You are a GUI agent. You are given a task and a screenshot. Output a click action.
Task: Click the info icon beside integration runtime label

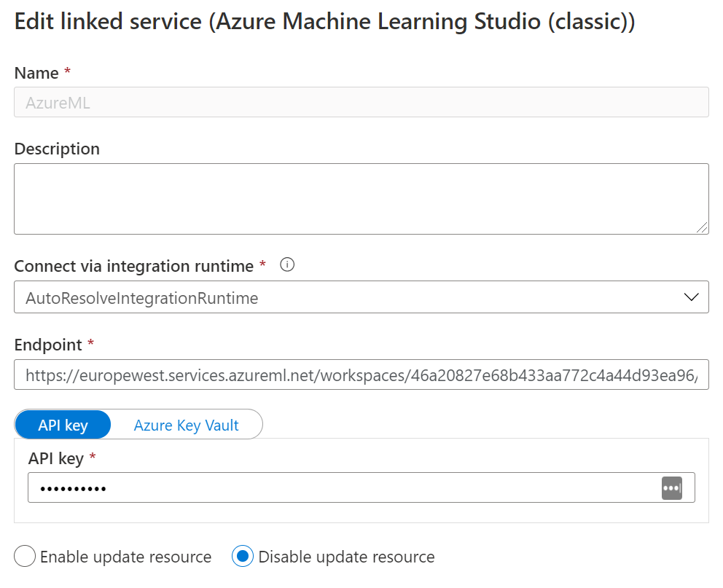point(287,265)
